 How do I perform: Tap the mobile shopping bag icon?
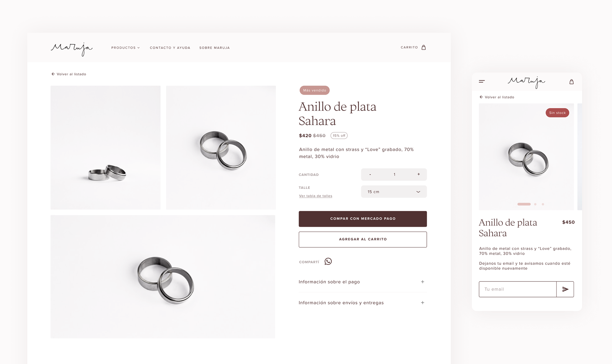click(572, 82)
